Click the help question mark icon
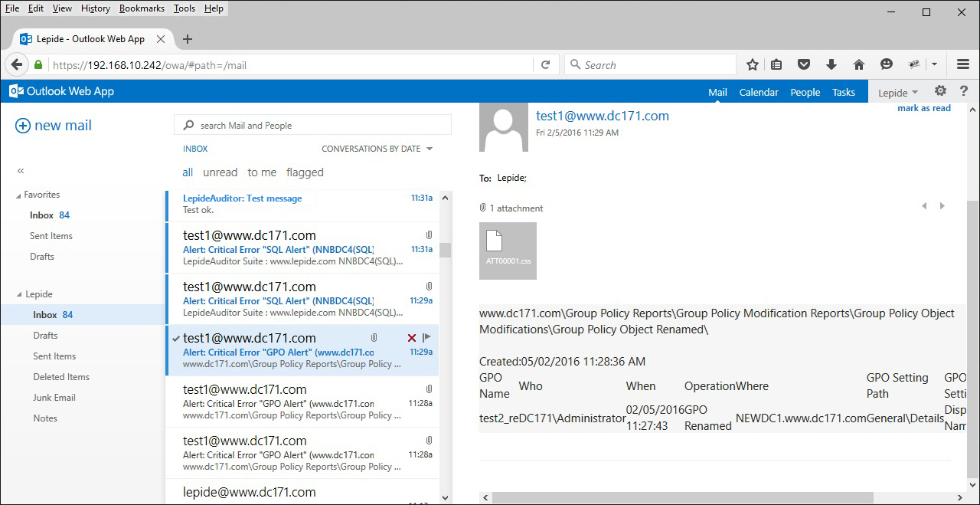This screenshot has height=505, width=980. pyautogui.click(x=964, y=91)
